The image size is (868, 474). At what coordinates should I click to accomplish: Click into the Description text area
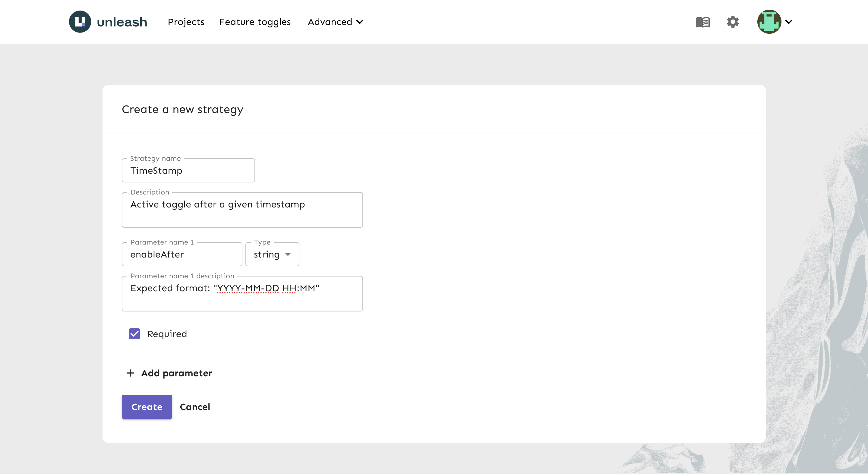pyautogui.click(x=242, y=210)
